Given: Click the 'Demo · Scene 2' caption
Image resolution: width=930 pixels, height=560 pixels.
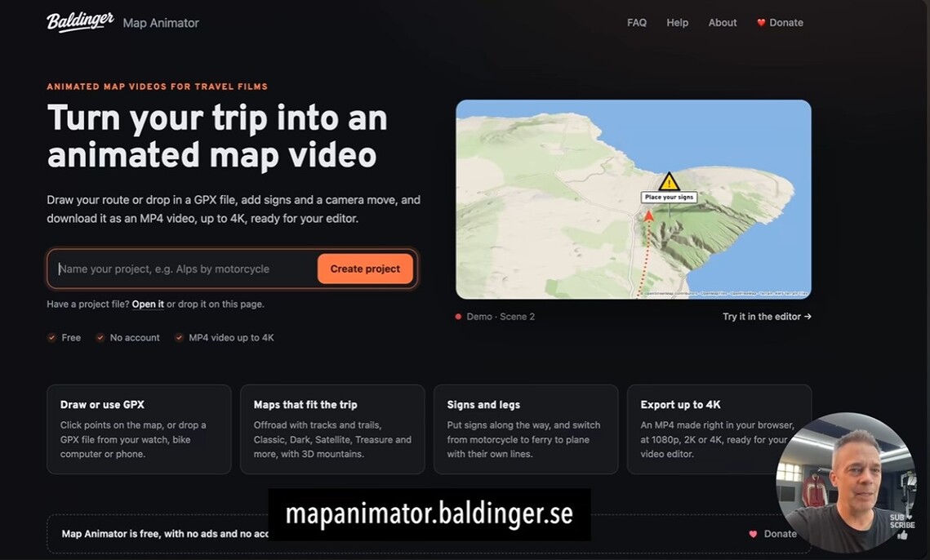Looking at the screenshot, I should click(x=501, y=317).
